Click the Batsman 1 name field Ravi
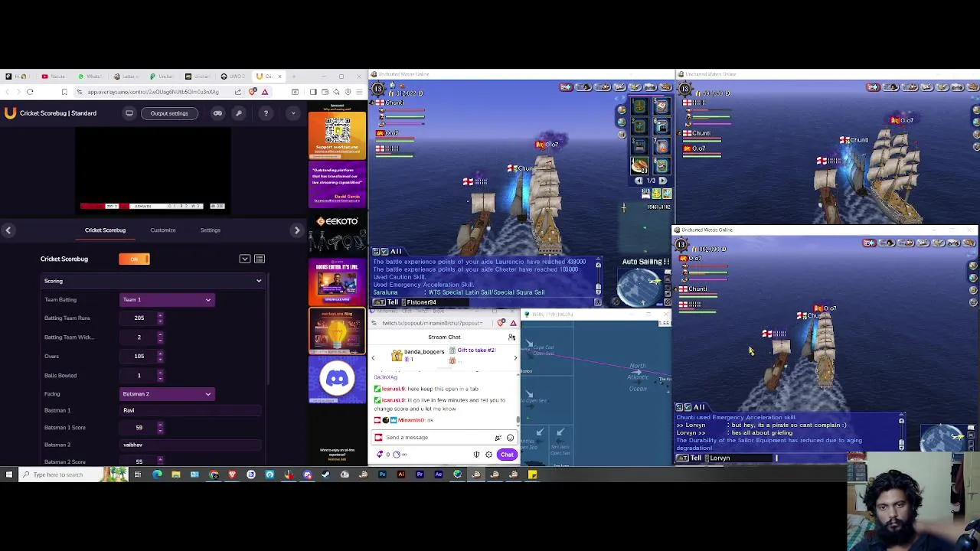The height and width of the screenshot is (551, 980). point(190,410)
